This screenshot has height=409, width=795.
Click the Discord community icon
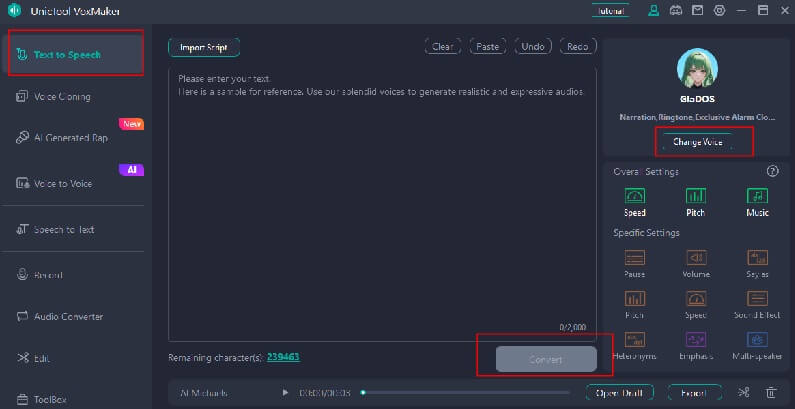point(675,11)
